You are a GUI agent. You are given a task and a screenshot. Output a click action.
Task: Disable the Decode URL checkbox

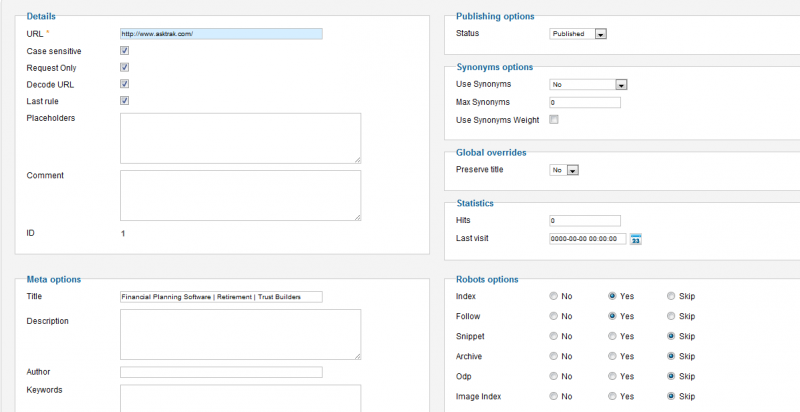tap(124, 84)
